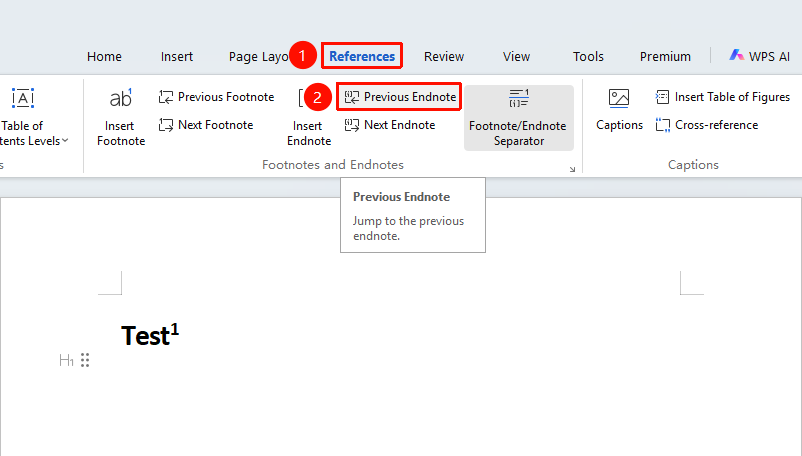This screenshot has width=802, height=456.
Task: Click the Captions picture icon
Action: click(x=619, y=98)
